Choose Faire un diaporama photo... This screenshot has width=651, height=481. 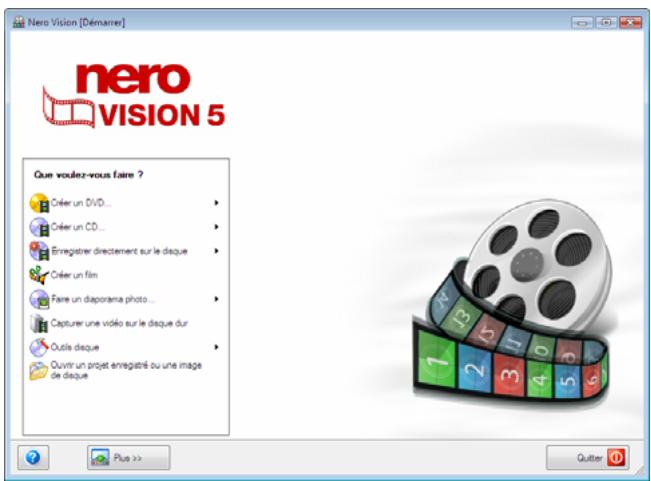tap(103, 299)
